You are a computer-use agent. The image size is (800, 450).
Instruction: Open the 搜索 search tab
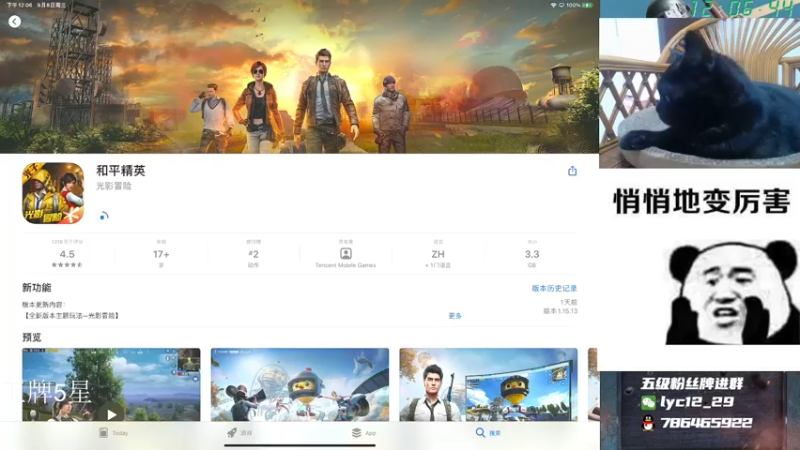[x=488, y=433]
